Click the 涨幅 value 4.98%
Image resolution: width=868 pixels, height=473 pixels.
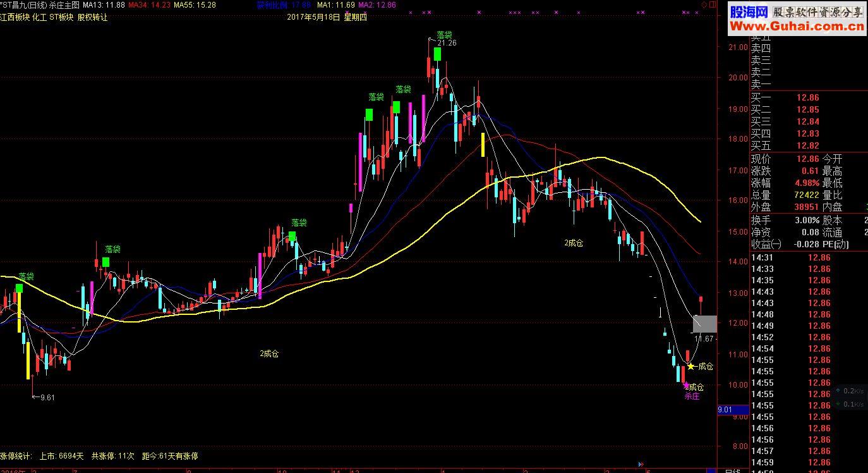click(806, 183)
